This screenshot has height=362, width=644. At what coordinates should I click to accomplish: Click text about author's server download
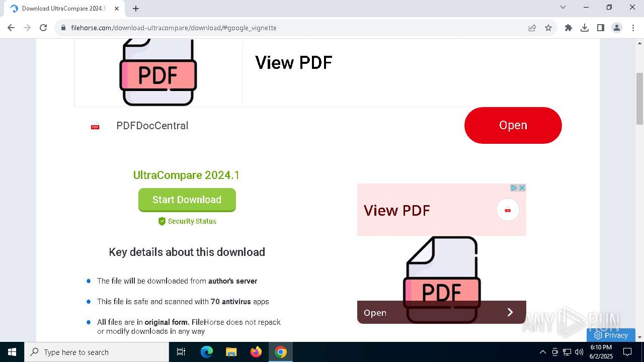(x=177, y=281)
